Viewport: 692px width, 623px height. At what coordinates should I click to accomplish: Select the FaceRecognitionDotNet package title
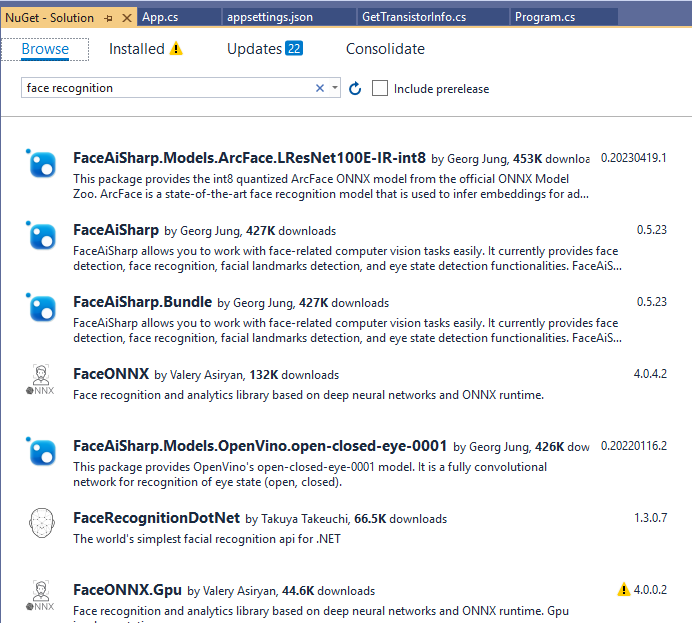click(156, 518)
